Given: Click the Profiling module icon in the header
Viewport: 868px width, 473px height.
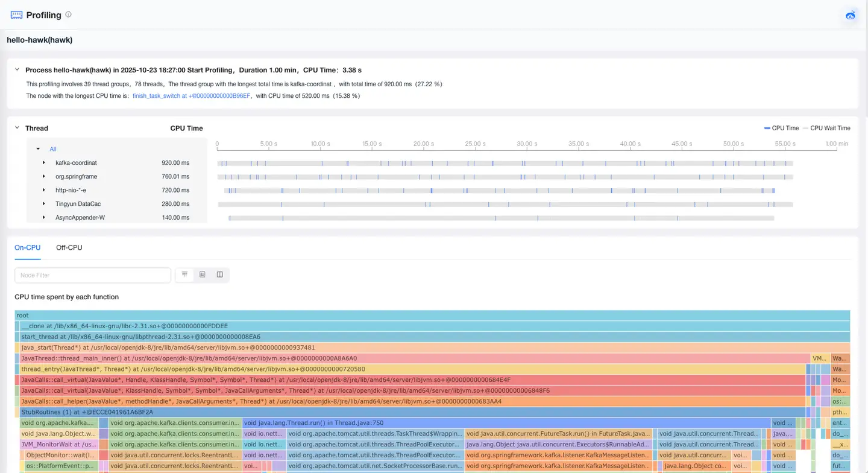Looking at the screenshot, I should [16, 15].
